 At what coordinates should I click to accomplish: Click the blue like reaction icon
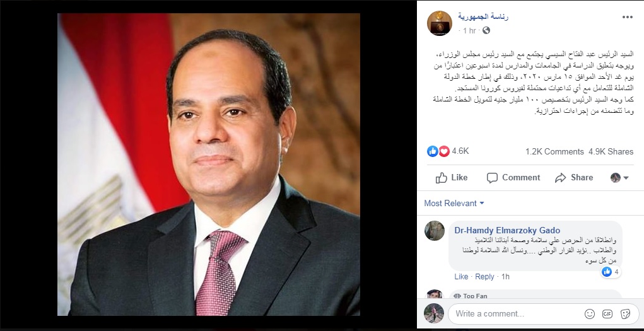pos(433,151)
